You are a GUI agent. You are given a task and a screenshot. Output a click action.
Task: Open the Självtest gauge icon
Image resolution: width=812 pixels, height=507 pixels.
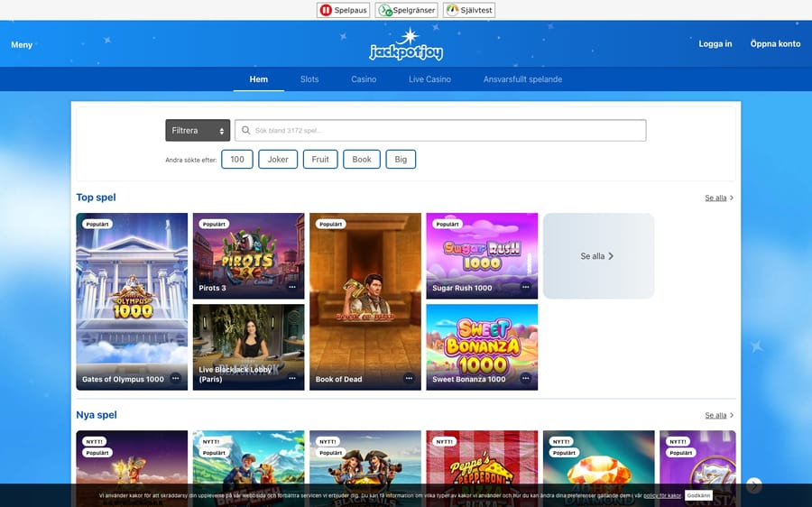[x=452, y=10]
